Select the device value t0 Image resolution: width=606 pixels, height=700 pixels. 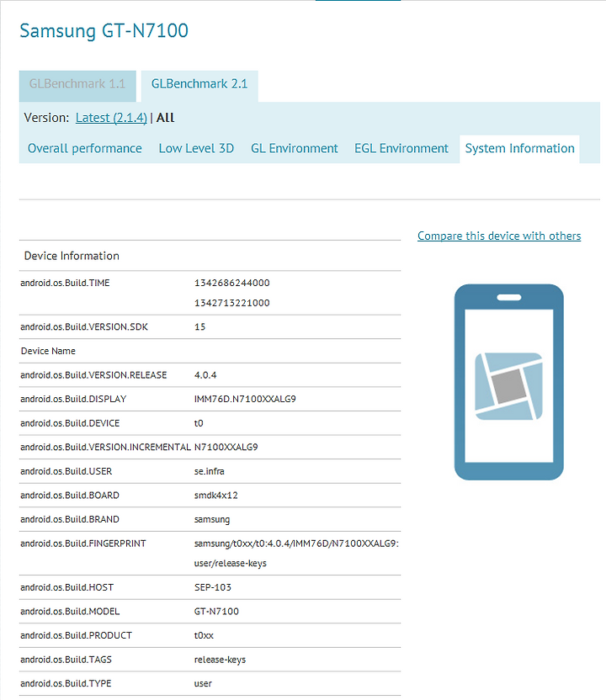coord(199,423)
